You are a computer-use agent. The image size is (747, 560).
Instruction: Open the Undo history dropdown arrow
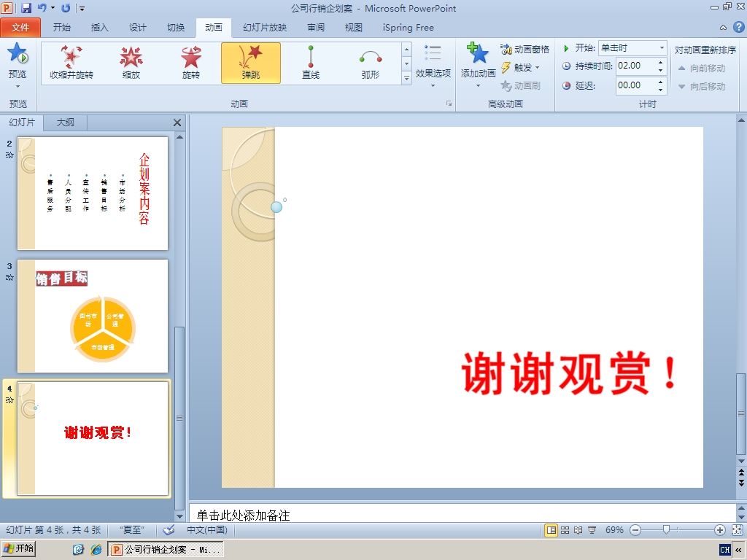53,8
